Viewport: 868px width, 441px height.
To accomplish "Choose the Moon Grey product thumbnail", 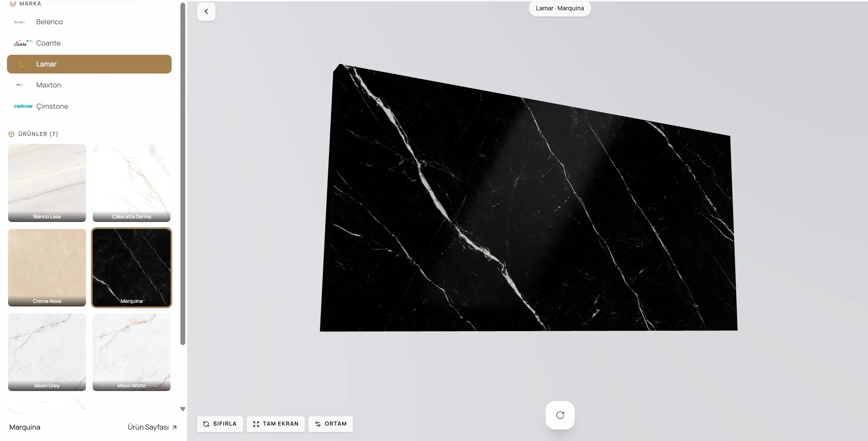I will [x=47, y=352].
